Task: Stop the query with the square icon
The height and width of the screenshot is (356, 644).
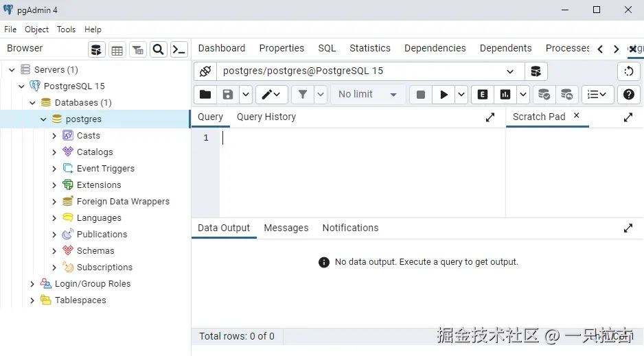Action: [421, 95]
